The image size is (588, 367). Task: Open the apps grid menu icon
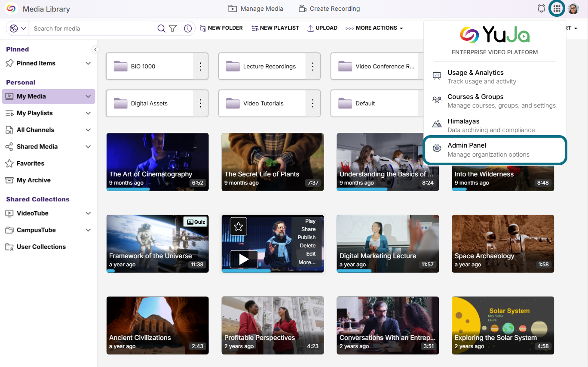(557, 9)
